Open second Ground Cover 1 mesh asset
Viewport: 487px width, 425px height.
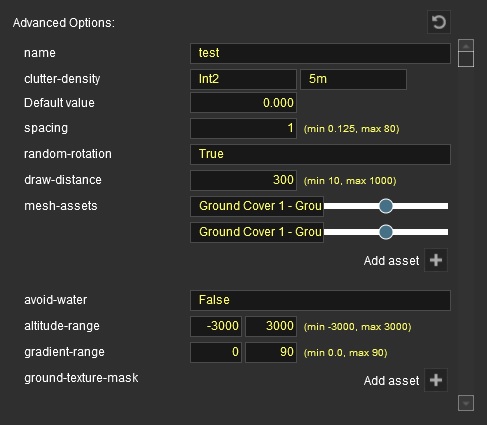pyautogui.click(x=257, y=232)
